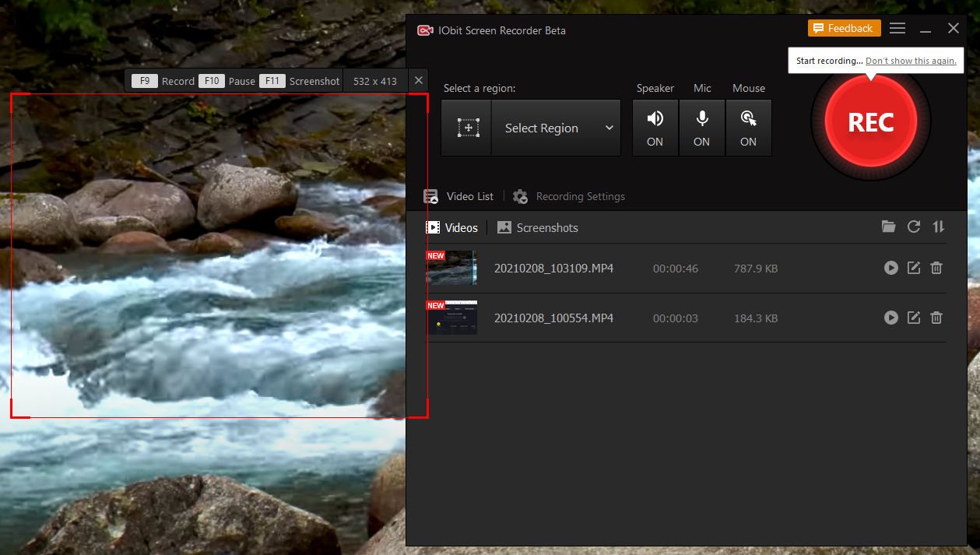Close the red capture region overlay
The height and width of the screenshot is (555, 980).
coord(418,79)
